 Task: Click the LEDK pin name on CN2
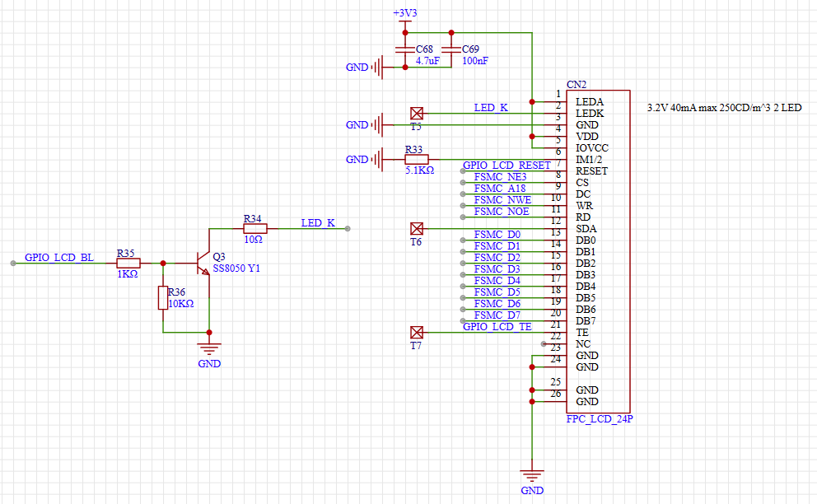click(x=590, y=114)
